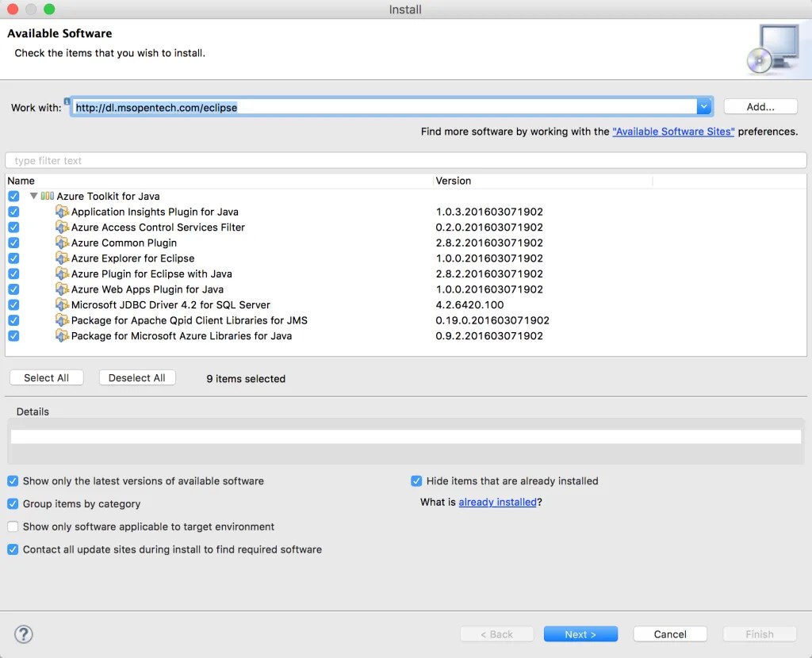Open help via the question mark icon

point(23,634)
